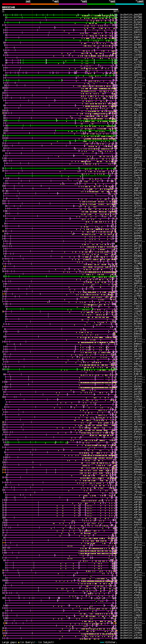Open hit UniRef100_B1Z6K9

tap(131, 22)
